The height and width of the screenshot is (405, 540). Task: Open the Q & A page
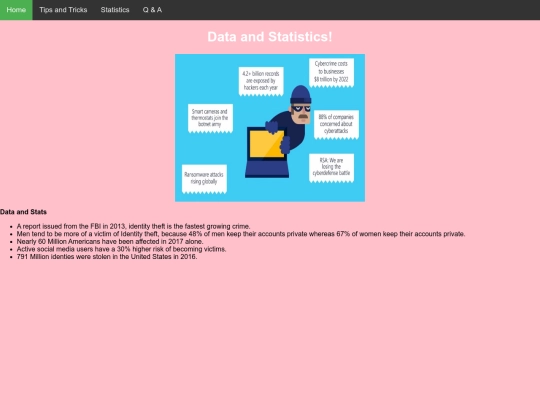(x=152, y=10)
